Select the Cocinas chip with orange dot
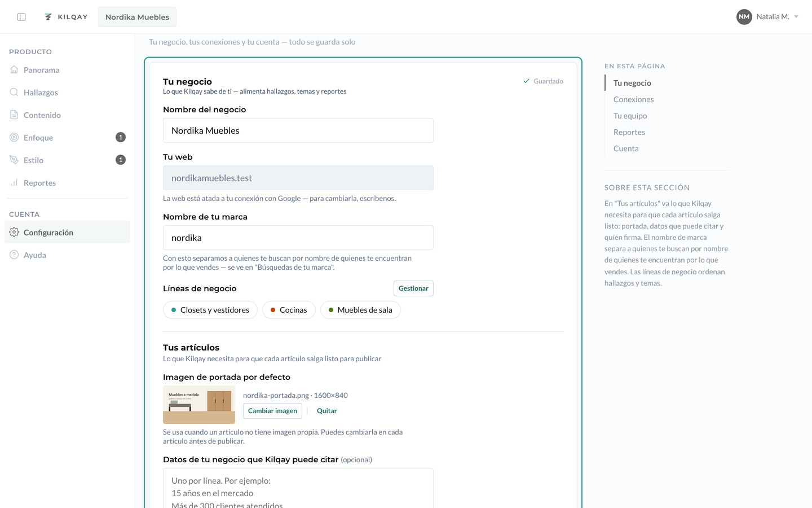 click(x=289, y=310)
